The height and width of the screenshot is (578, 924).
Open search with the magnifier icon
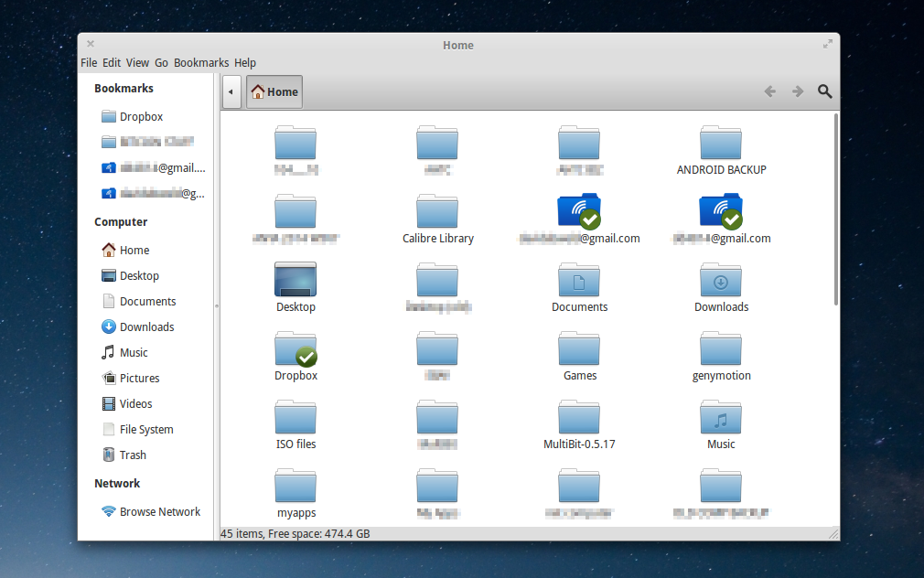(825, 91)
